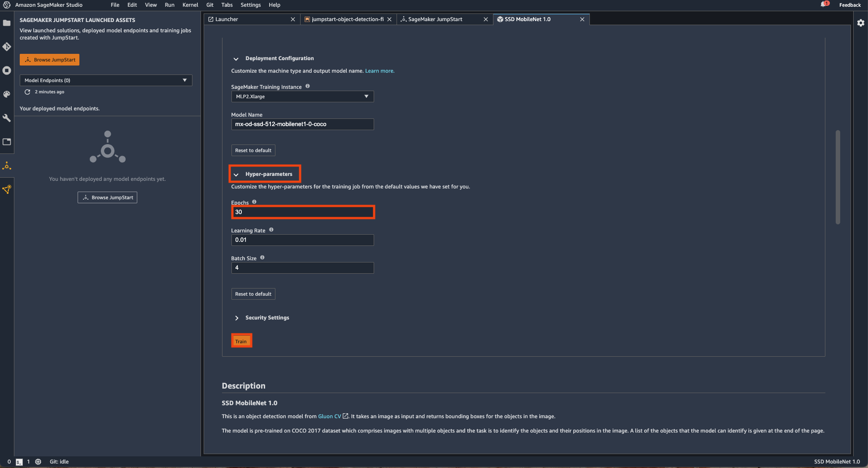The width and height of the screenshot is (868, 468).
Task: Refresh the model endpoints list
Action: pyautogui.click(x=27, y=92)
